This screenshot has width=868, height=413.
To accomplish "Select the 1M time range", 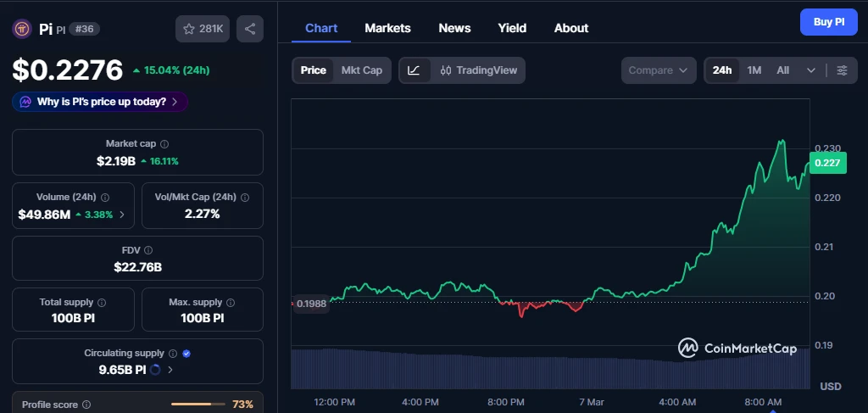I will click(754, 70).
